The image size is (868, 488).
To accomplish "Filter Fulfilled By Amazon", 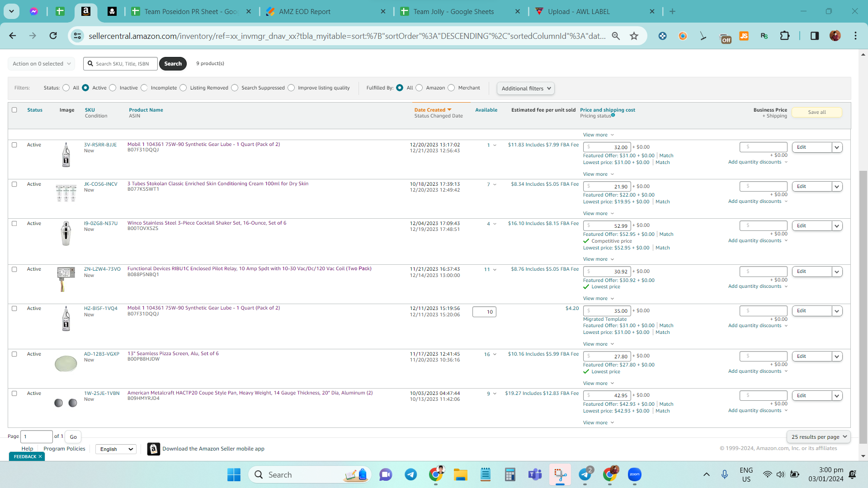I will click(419, 88).
